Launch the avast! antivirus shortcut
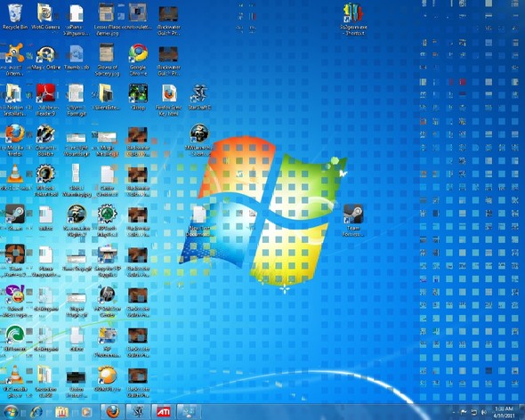 pos(14,60)
